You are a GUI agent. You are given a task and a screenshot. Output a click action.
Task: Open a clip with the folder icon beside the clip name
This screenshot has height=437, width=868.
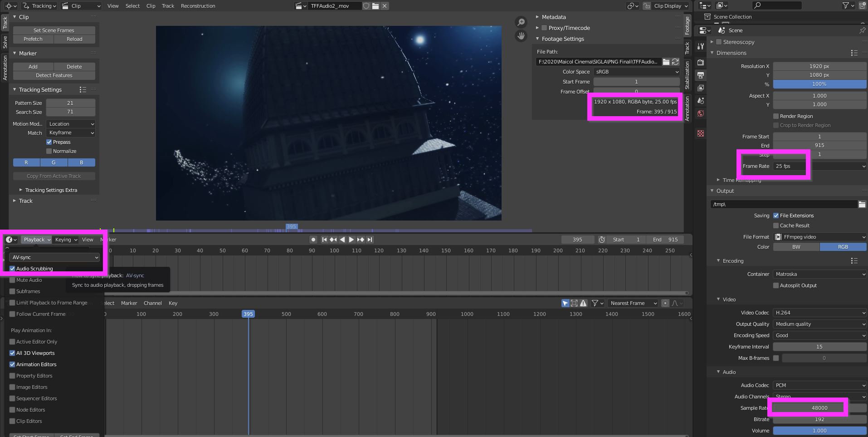[375, 6]
